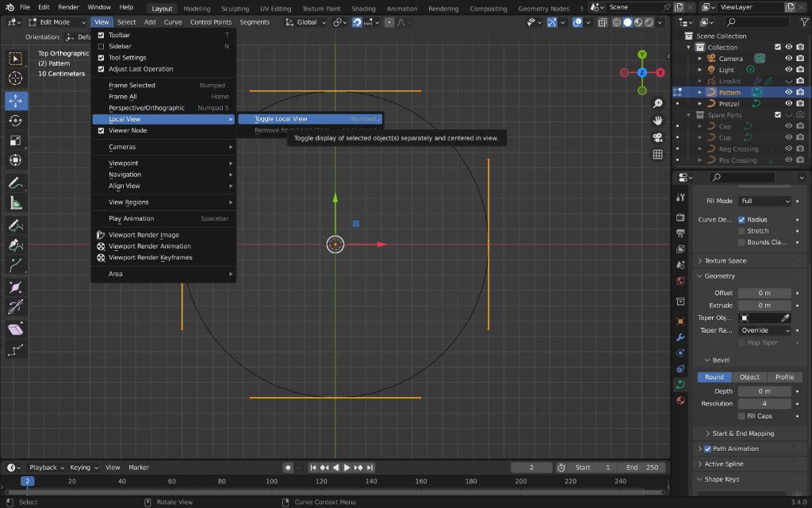Image resolution: width=812 pixels, height=508 pixels.
Task: Enable the Fill Caps checkbox
Action: click(x=741, y=416)
